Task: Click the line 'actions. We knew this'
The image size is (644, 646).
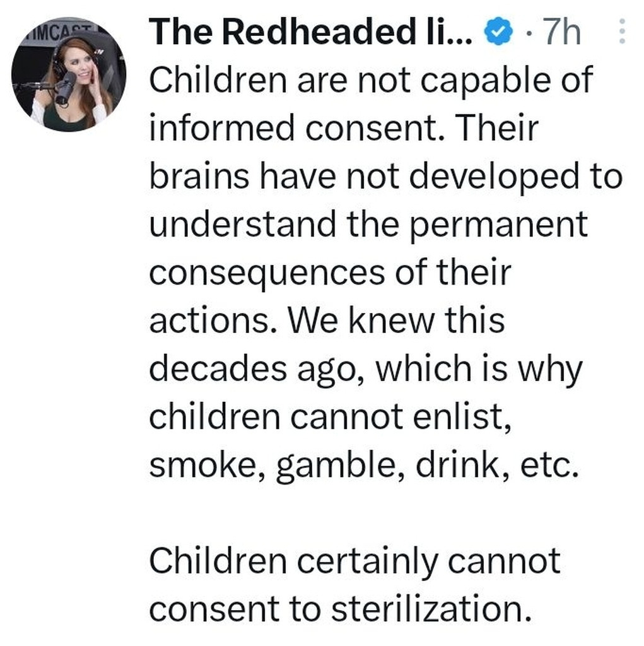Action: click(327, 320)
